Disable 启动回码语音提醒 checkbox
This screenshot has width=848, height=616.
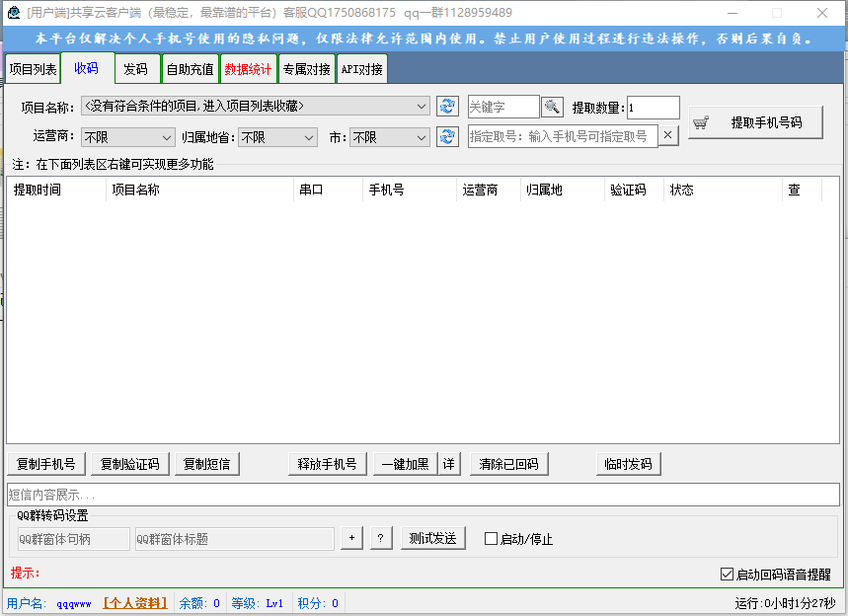click(x=728, y=574)
